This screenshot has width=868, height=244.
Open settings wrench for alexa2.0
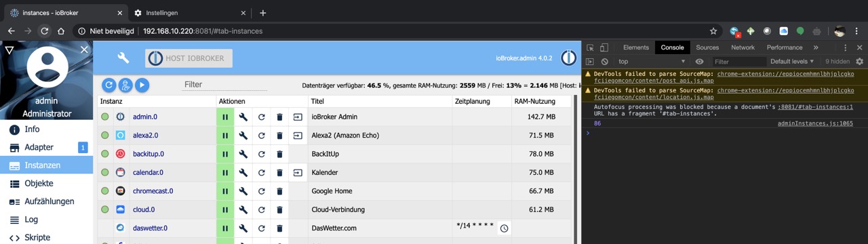243,136
